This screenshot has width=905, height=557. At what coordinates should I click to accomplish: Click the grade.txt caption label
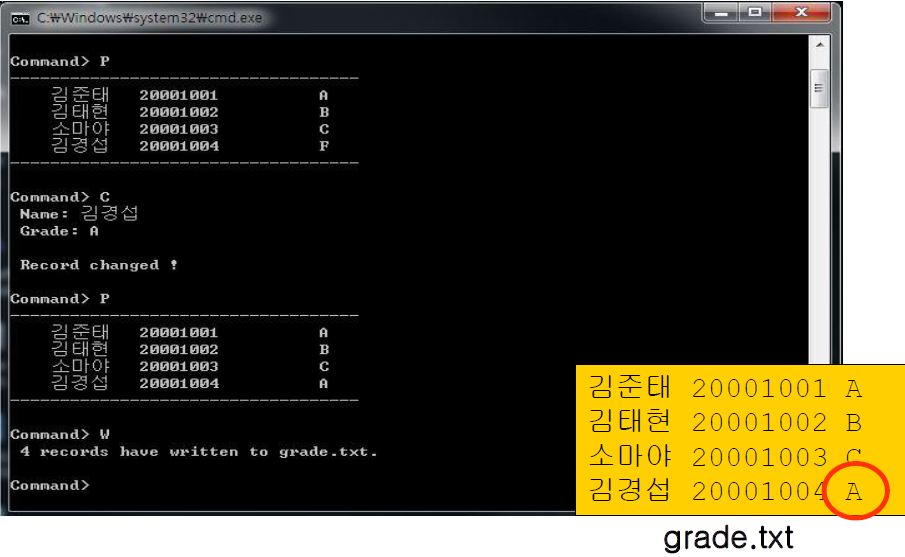pyautogui.click(x=728, y=537)
